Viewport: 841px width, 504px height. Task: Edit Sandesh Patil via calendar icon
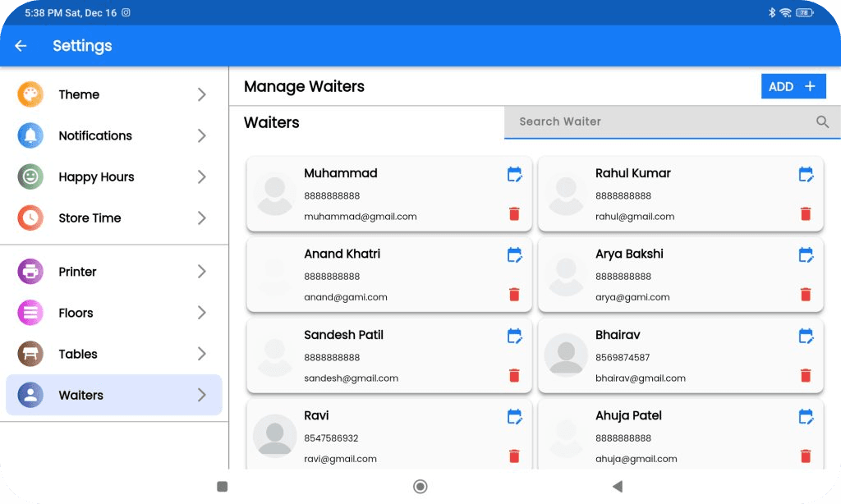point(514,336)
